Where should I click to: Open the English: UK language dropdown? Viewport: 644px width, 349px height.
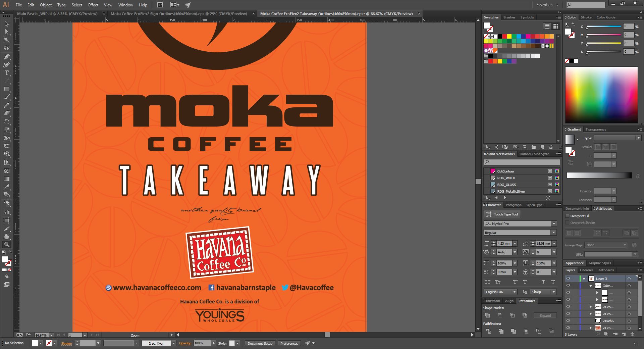(514, 292)
